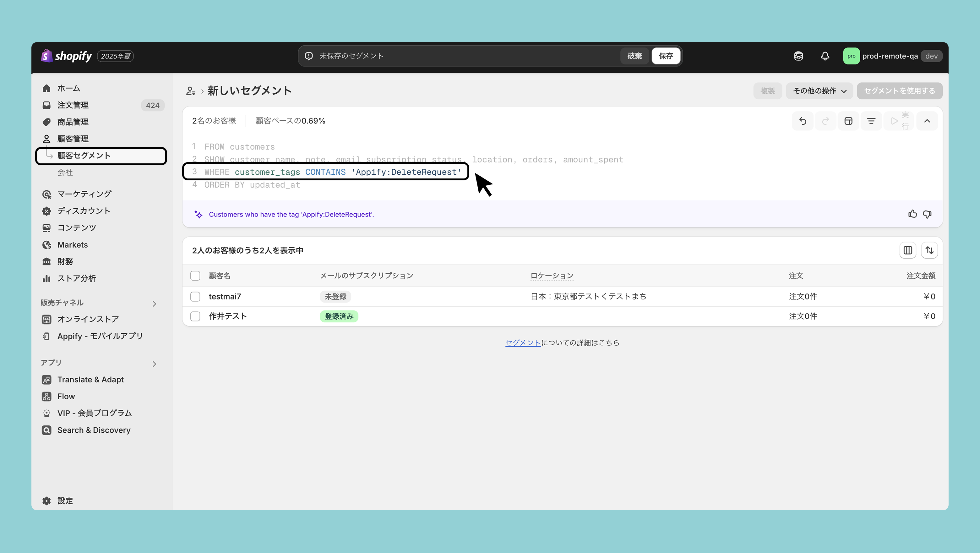This screenshot has width=980, height=553.
Task: Click the 未登録 subscription badge
Action: pos(335,297)
